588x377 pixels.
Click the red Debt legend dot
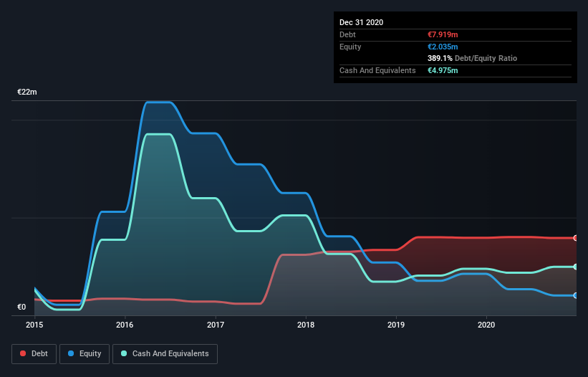click(23, 353)
